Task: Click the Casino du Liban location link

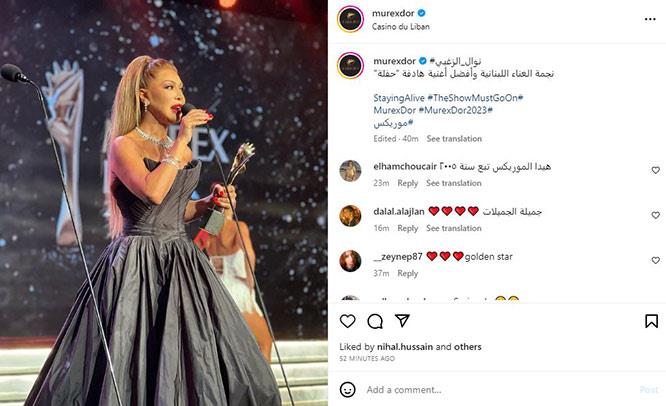Action: (401, 26)
